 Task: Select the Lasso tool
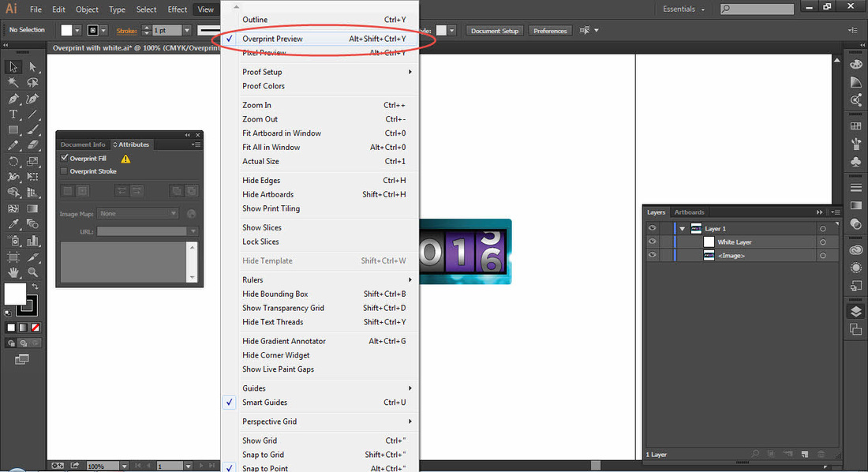tap(32, 83)
